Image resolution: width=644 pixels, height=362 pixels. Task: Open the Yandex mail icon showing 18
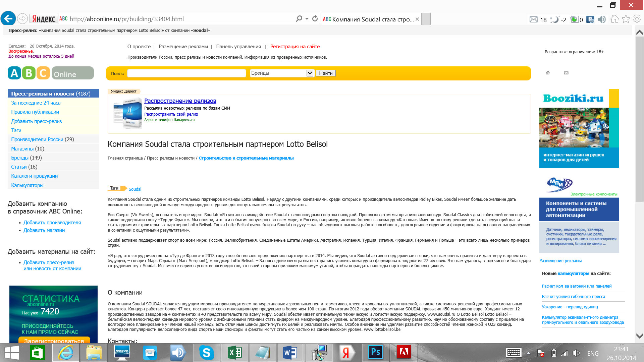click(534, 19)
